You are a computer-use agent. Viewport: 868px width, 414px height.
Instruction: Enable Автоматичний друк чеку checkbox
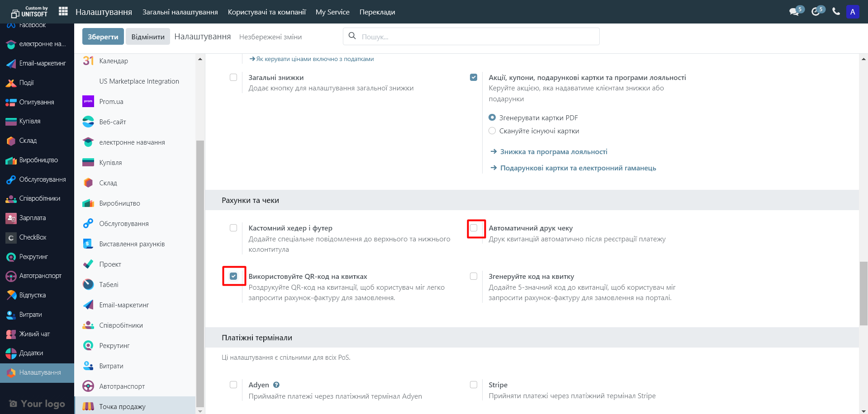[x=474, y=228]
